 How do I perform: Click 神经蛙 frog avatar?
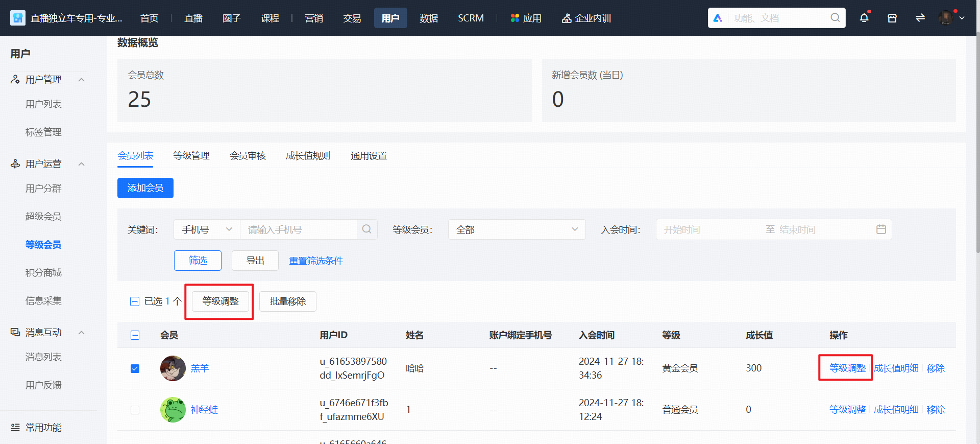173,410
